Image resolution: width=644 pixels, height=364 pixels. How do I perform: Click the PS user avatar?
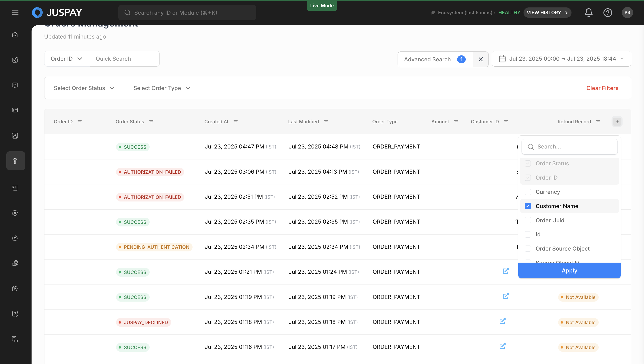click(x=627, y=12)
